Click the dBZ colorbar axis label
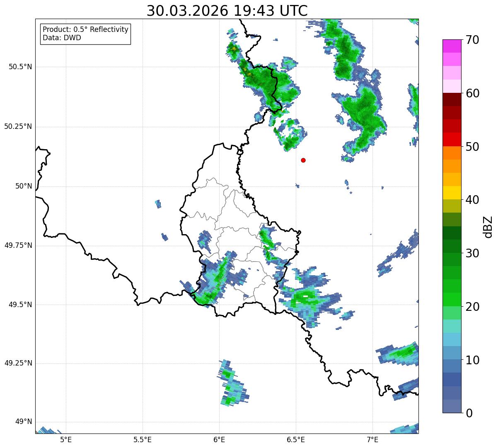The height and width of the screenshot is (448, 498). tap(488, 227)
